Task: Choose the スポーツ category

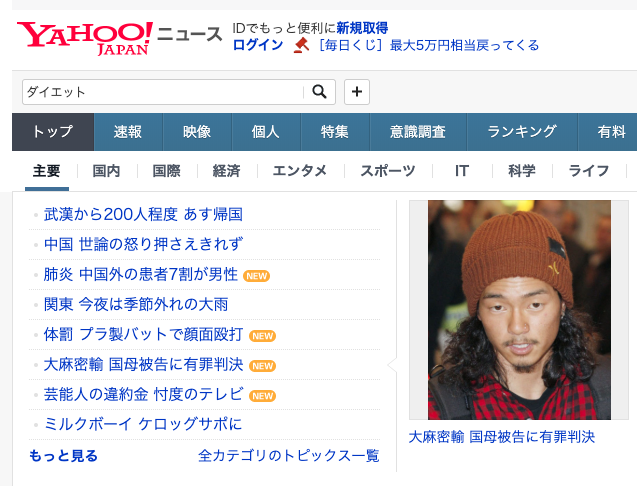Action: coord(388,171)
